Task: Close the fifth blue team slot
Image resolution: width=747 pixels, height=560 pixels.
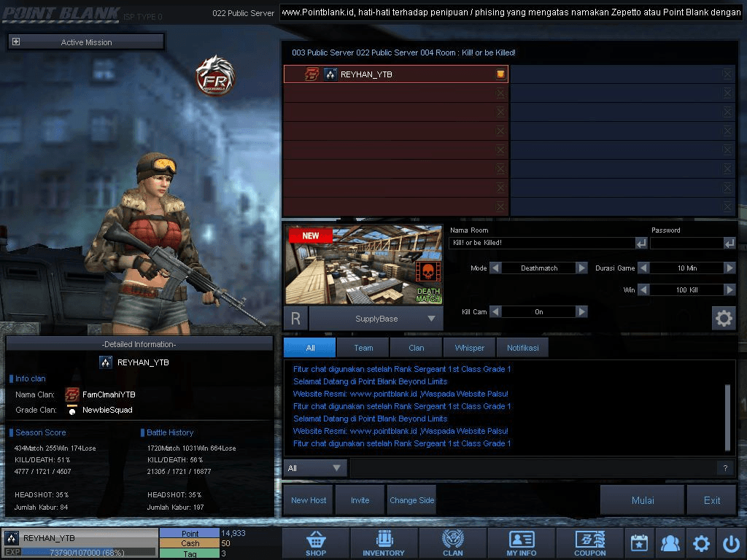Action: 727,150
